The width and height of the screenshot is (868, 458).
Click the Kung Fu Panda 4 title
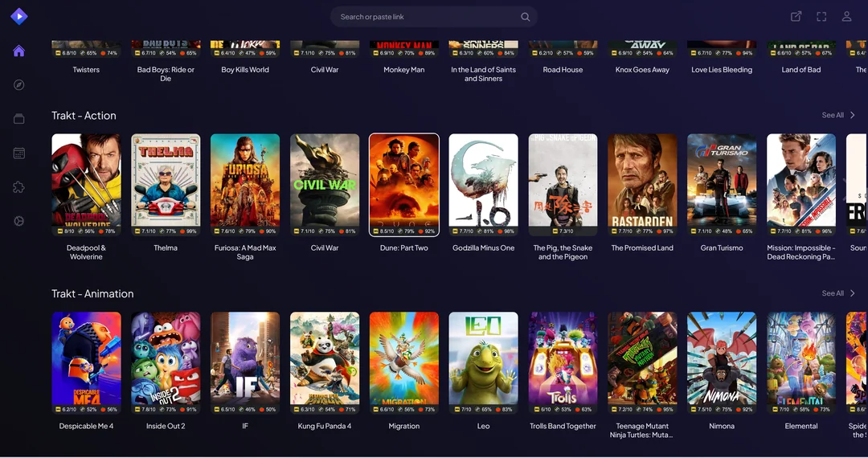tap(325, 426)
